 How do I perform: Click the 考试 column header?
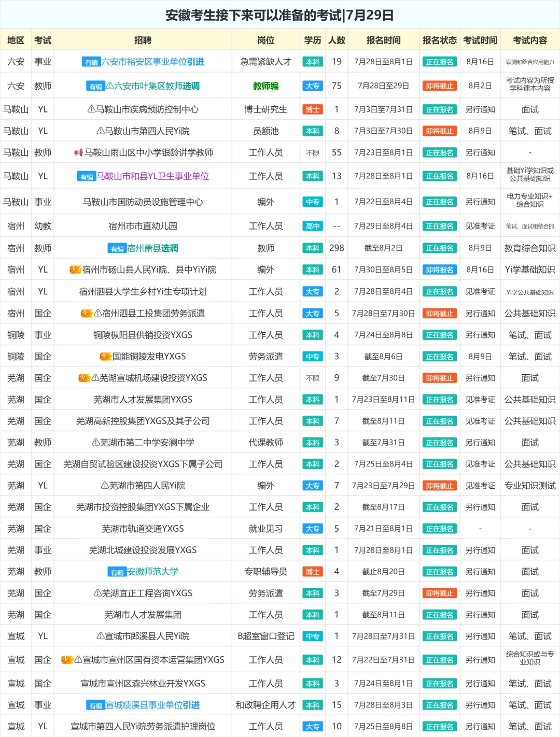[43, 40]
